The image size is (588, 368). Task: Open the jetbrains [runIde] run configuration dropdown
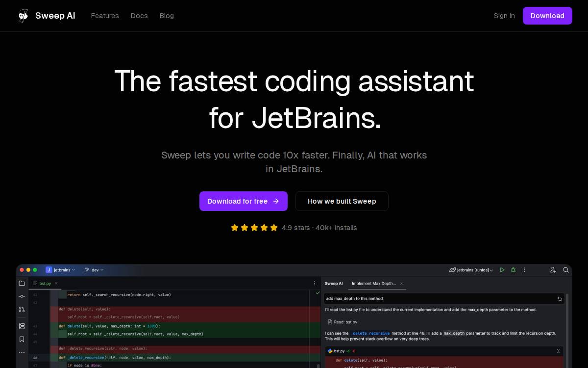tap(471, 270)
